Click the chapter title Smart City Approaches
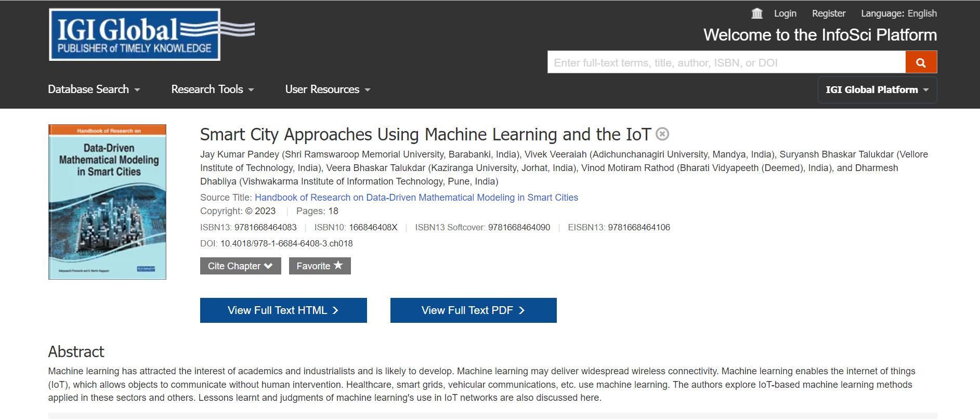The width and height of the screenshot is (980, 419). (x=425, y=135)
